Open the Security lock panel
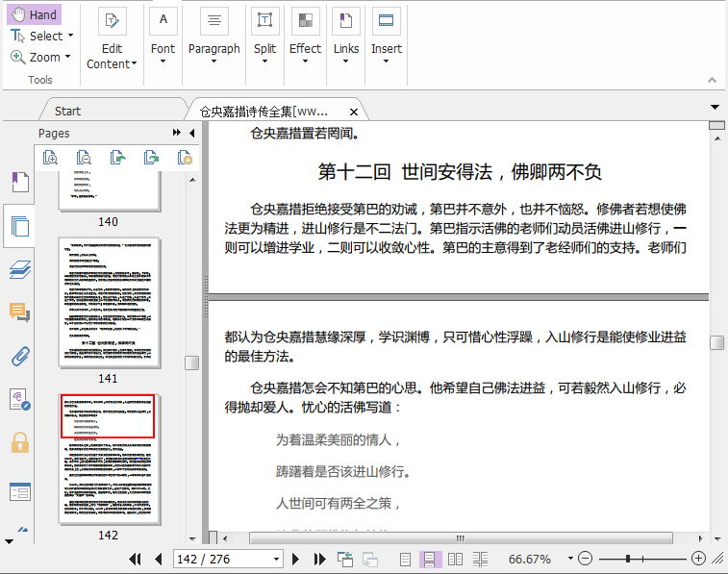Viewport: 728px width, 574px height. (19, 442)
